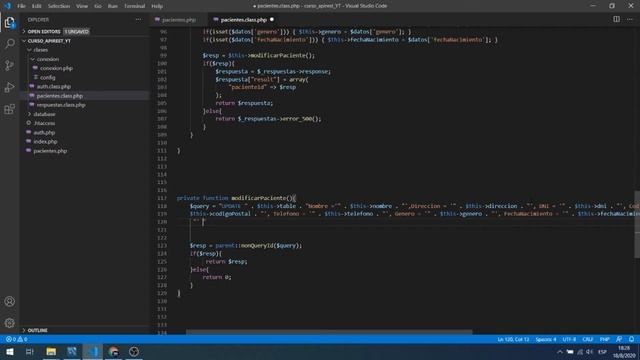Viewport: 640px width, 360px height.
Task: Open the Terminal menu
Action: click(135, 6)
